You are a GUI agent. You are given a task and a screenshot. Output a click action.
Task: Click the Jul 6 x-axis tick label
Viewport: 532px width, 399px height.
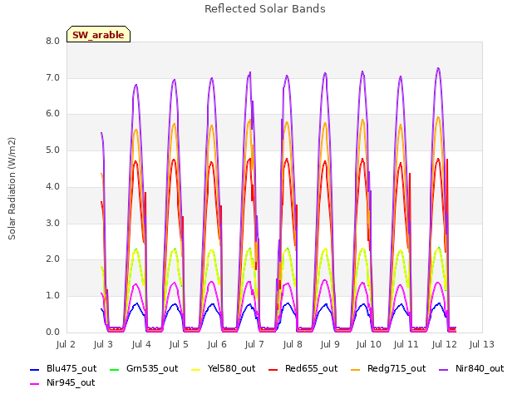pos(217,344)
